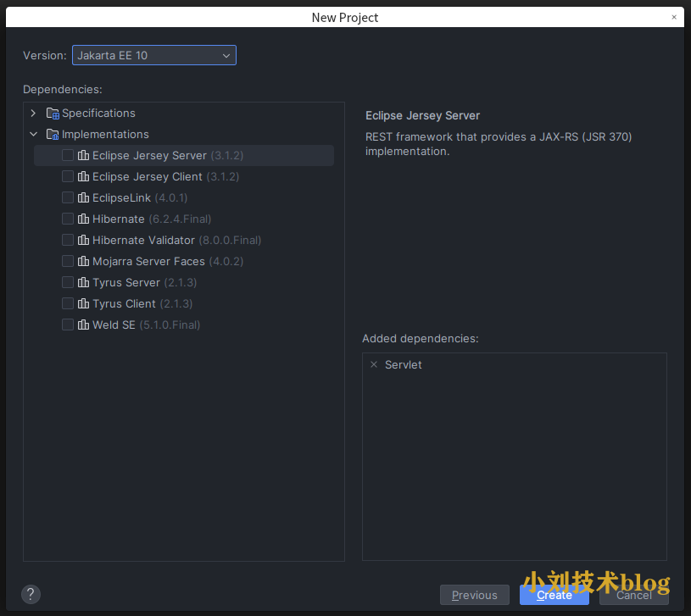
Task: Select the Eclipse Jersey Client item
Action: pos(147,177)
